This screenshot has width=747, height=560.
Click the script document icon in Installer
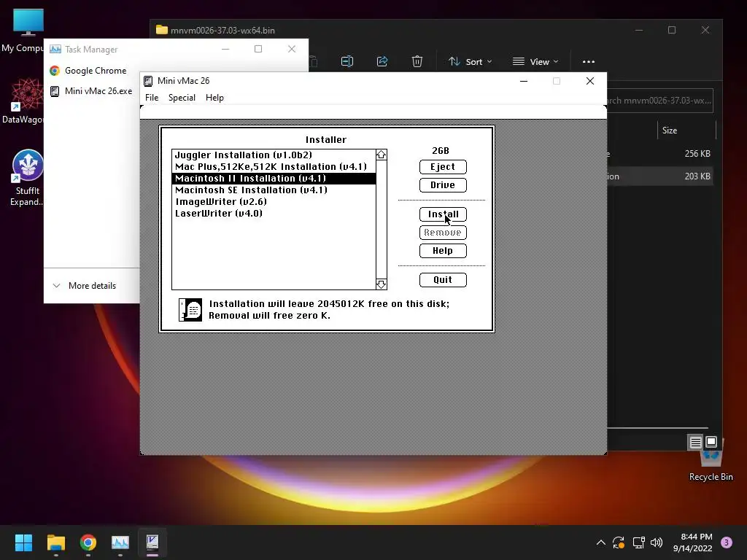click(190, 310)
